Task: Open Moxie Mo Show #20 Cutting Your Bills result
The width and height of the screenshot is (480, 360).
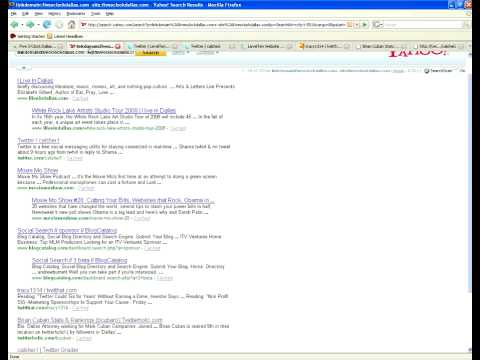Action: (123, 200)
